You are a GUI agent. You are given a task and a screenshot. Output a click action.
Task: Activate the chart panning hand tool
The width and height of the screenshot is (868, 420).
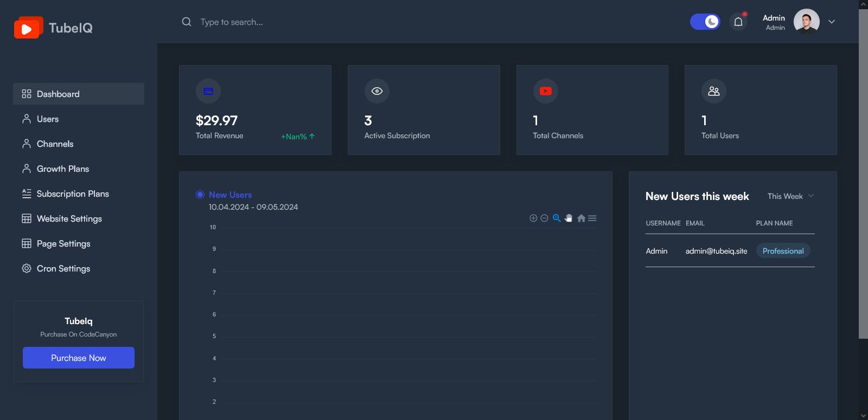(569, 218)
